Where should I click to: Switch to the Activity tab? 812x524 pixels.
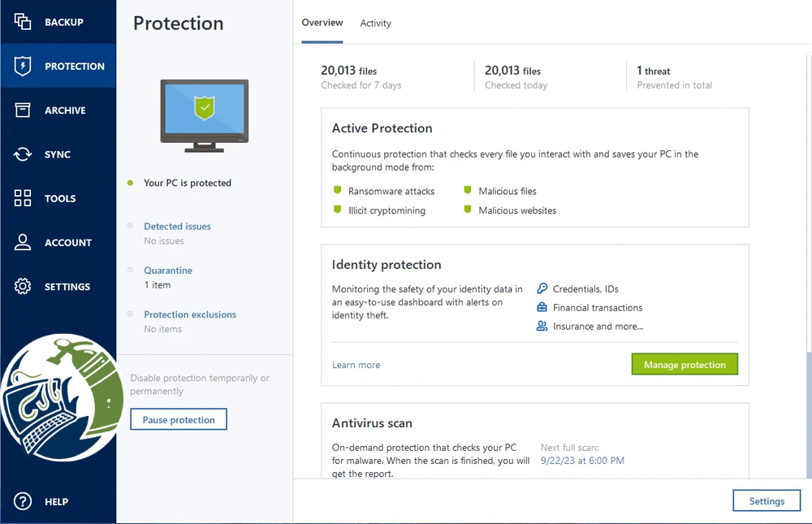[x=375, y=23]
